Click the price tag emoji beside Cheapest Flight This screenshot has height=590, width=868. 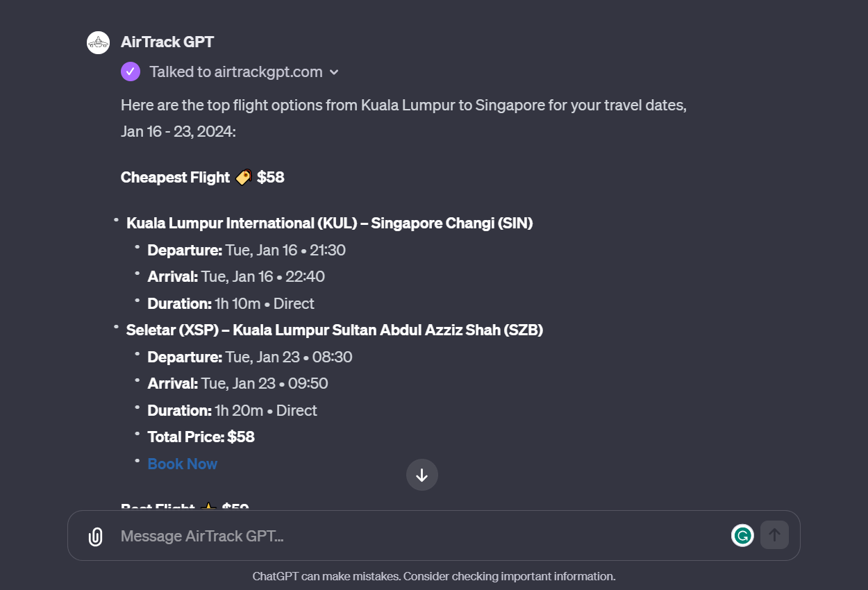tap(243, 178)
